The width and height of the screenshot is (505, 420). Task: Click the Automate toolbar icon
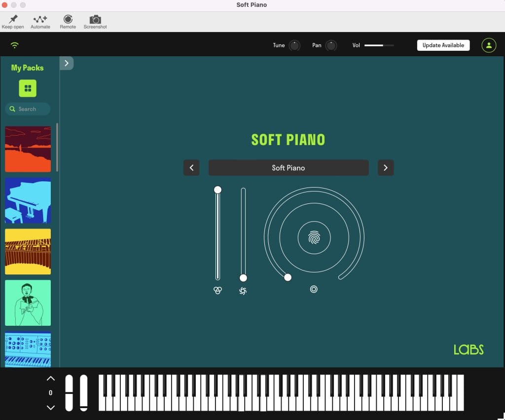click(x=40, y=20)
